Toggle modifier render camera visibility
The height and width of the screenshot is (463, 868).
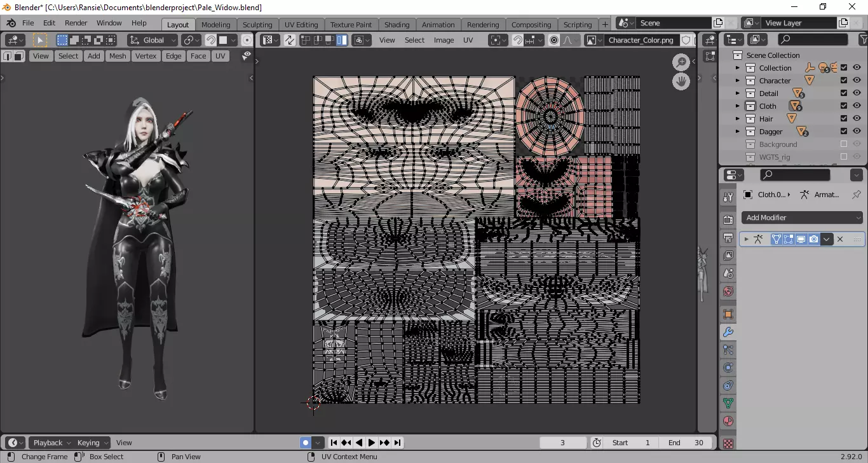[813, 239]
